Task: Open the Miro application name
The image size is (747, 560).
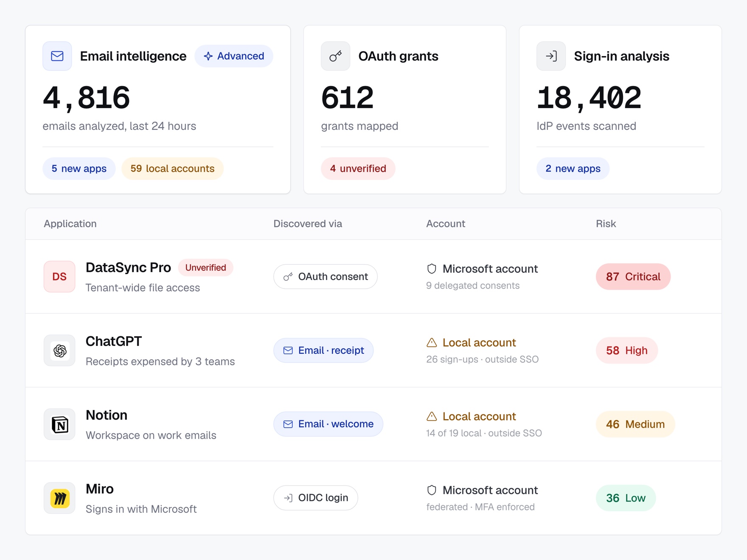Action: tap(100, 489)
